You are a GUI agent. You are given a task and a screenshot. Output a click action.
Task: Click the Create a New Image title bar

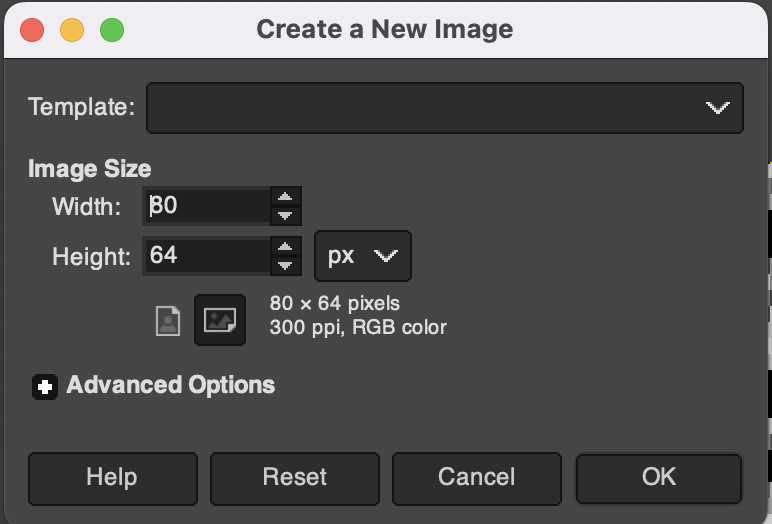385,29
